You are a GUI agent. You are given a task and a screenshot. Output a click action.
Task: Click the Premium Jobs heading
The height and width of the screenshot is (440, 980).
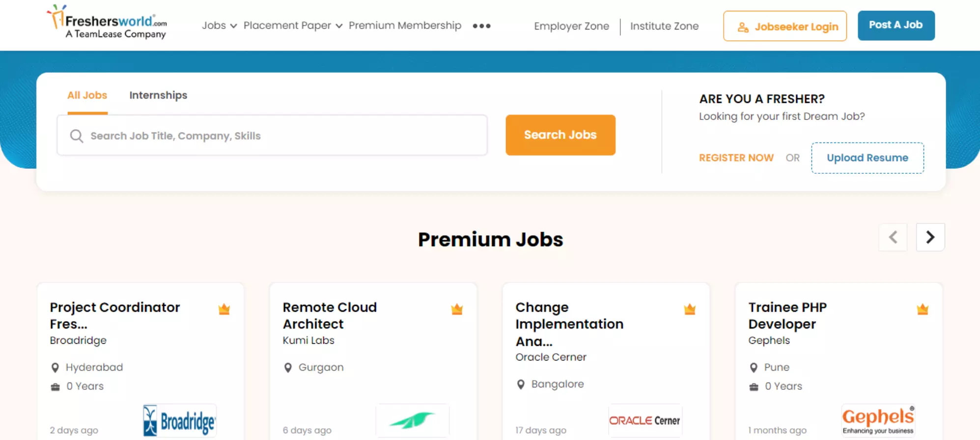coord(490,240)
